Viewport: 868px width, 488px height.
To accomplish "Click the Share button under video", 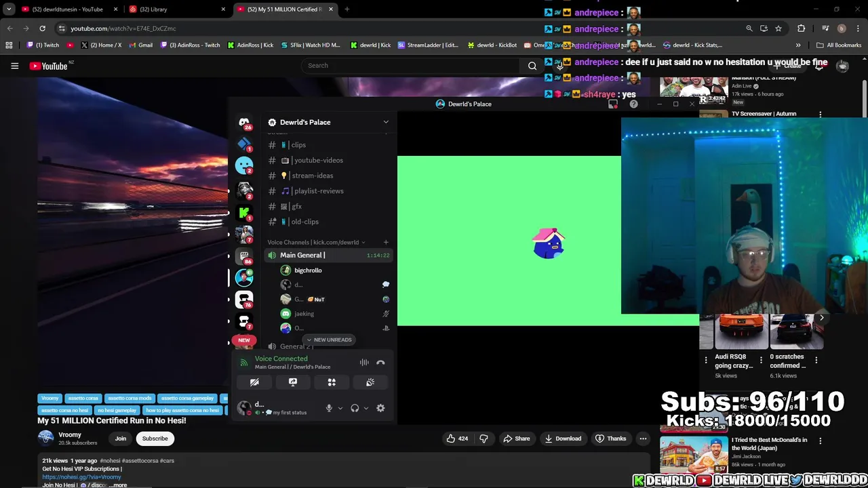I will click(x=516, y=439).
